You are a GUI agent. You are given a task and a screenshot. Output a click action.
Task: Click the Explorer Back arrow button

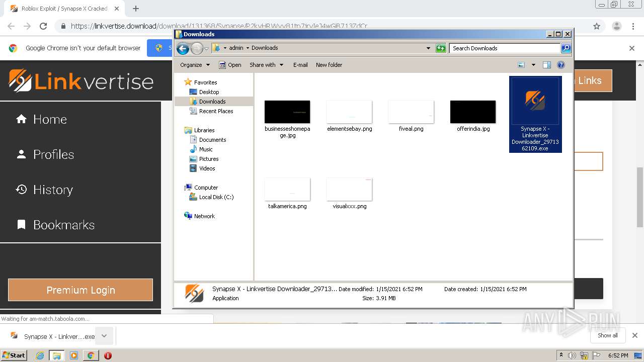[x=183, y=48]
